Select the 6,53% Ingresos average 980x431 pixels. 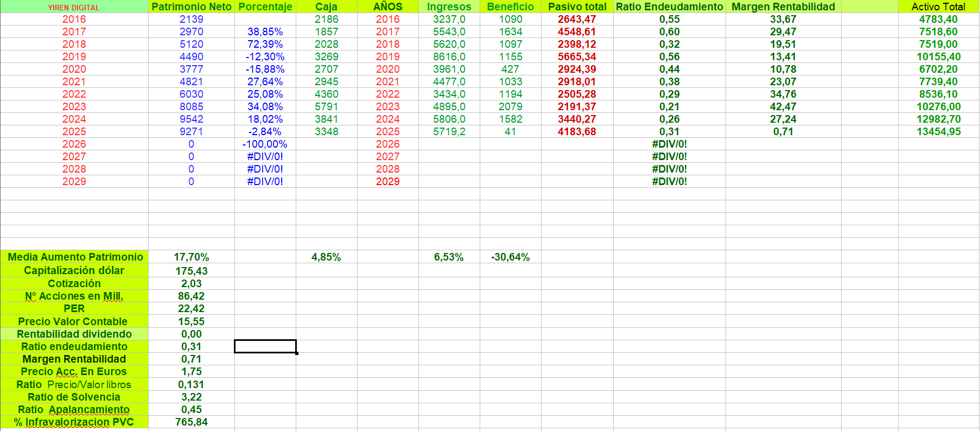pos(449,257)
